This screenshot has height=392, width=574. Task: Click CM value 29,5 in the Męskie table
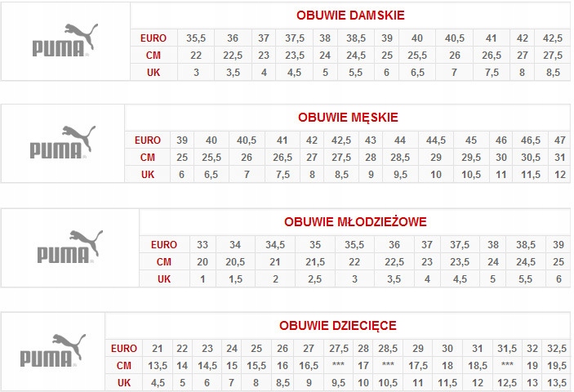[x=471, y=158]
